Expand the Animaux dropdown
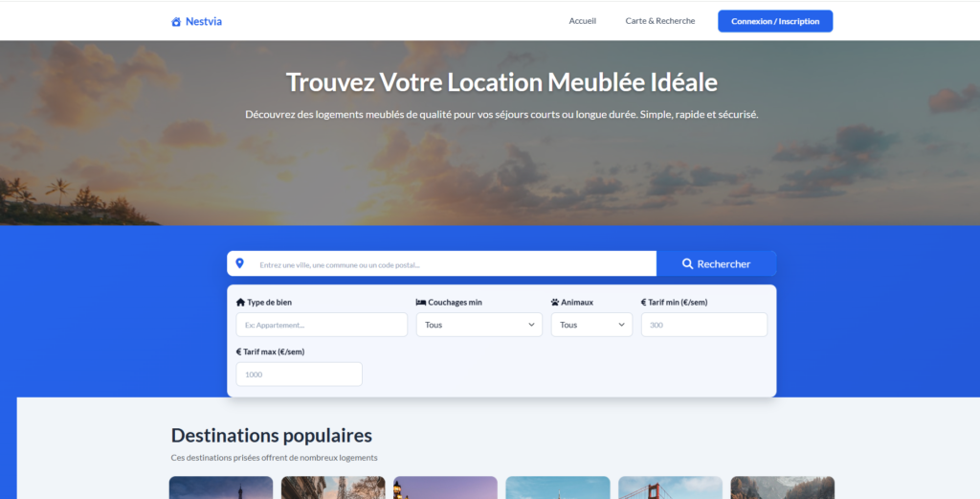Screen dimensions: 980x499 [x=591, y=325]
